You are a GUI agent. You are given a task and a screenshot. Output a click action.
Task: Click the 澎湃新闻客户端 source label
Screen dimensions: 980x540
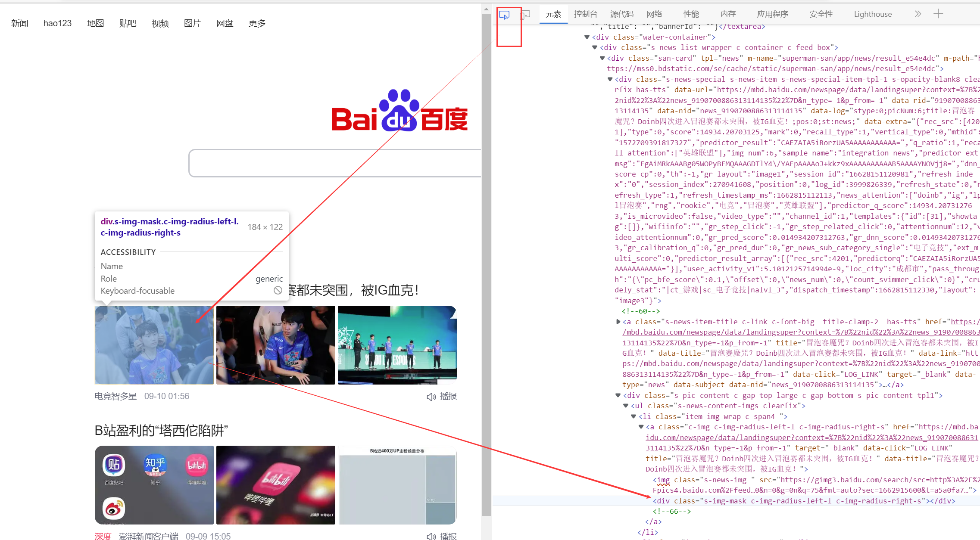pyautogui.click(x=148, y=536)
